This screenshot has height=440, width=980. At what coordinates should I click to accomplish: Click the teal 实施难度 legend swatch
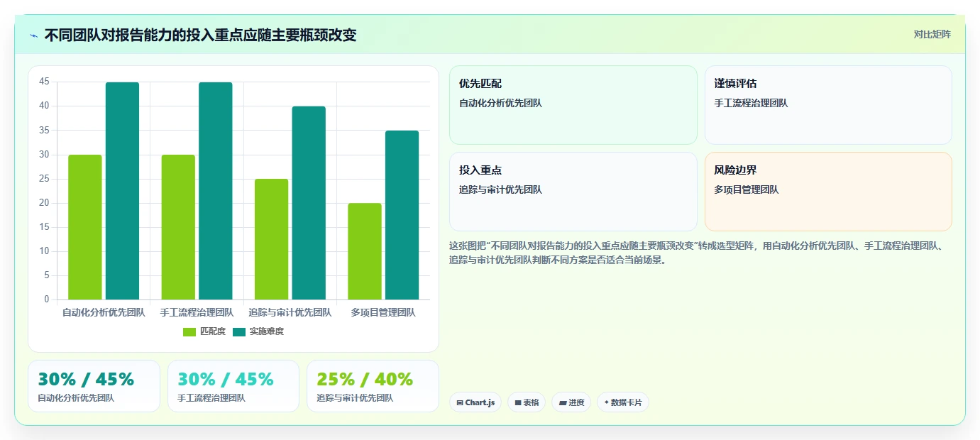(x=239, y=331)
